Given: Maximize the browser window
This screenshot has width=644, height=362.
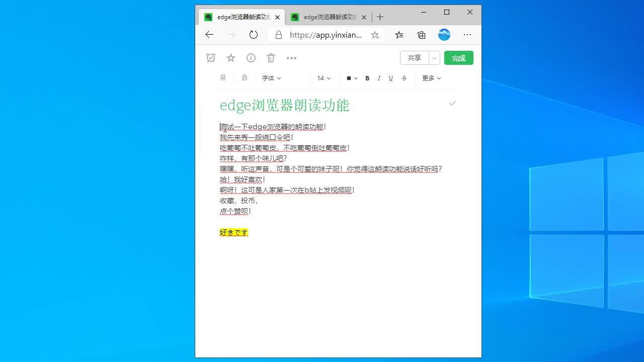Looking at the screenshot, I should point(447,12).
